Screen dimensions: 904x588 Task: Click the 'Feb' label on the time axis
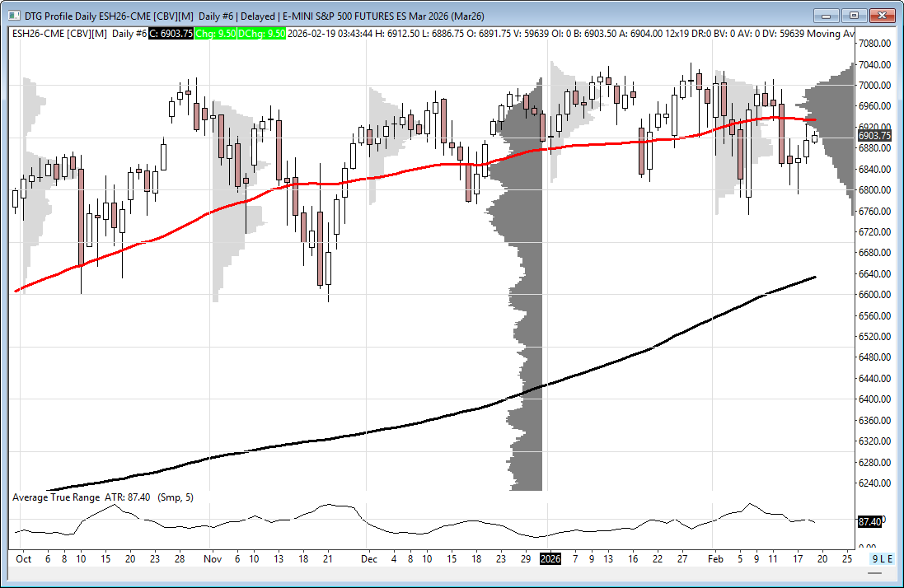[x=714, y=558]
